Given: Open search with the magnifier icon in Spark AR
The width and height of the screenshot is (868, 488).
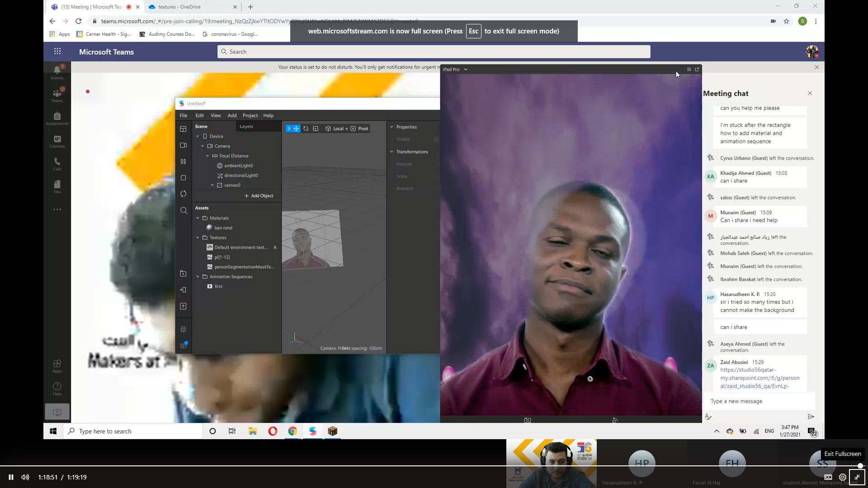Looking at the screenshot, I should [x=184, y=211].
